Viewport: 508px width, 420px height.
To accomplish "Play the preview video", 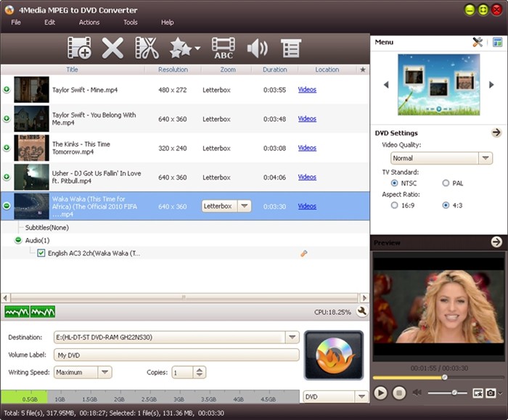I will (380, 393).
